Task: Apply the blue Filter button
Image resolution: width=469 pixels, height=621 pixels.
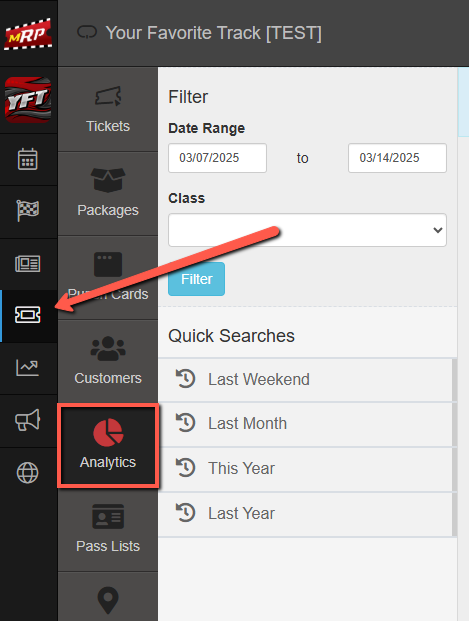Action: 196,279
